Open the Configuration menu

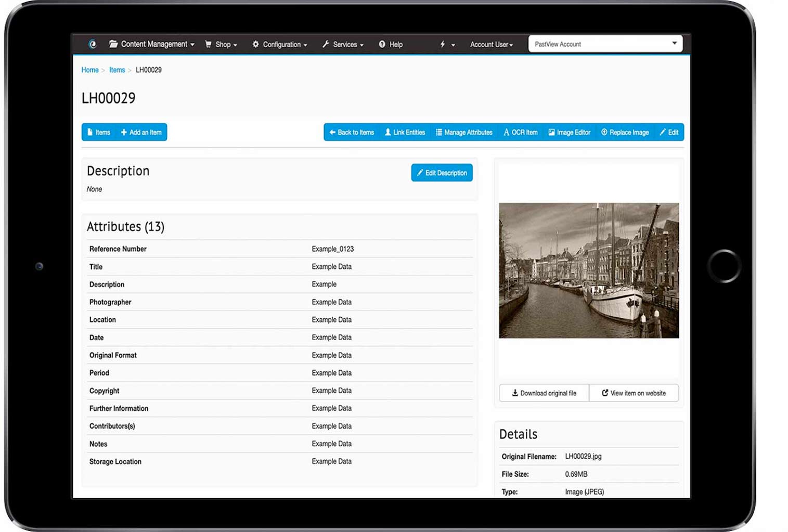280,44
